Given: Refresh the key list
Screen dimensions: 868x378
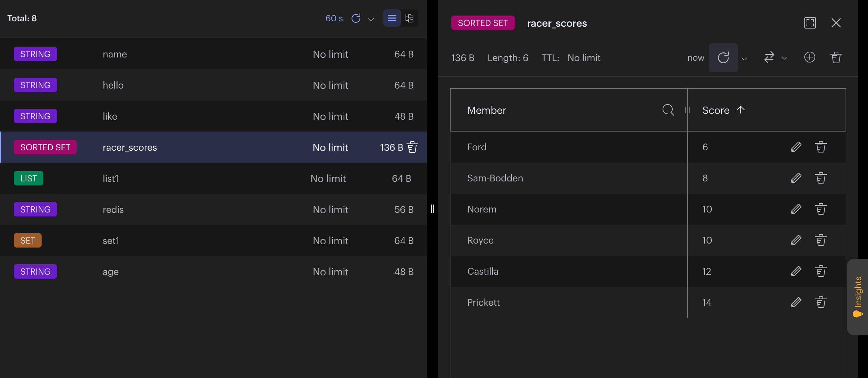Looking at the screenshot, I should (x=356, y=18).
